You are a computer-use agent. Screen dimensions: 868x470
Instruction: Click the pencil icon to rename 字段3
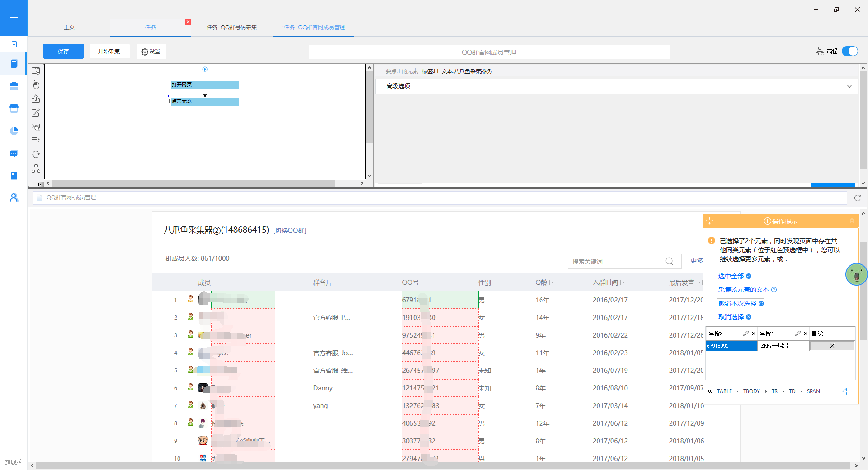click(745, 334)
